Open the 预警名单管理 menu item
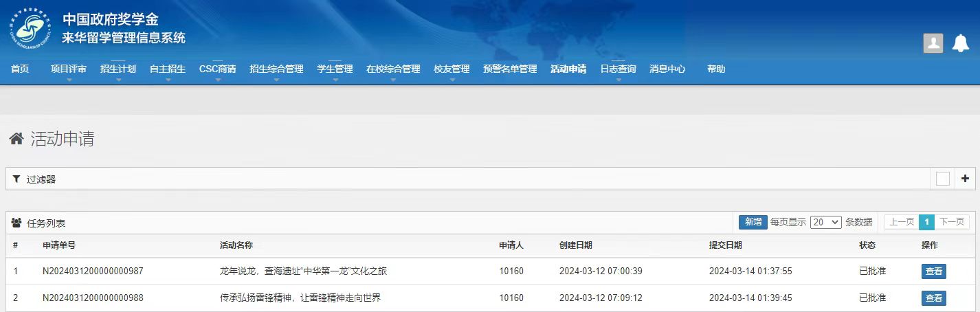The image size is (980, 312). point(509,69)
